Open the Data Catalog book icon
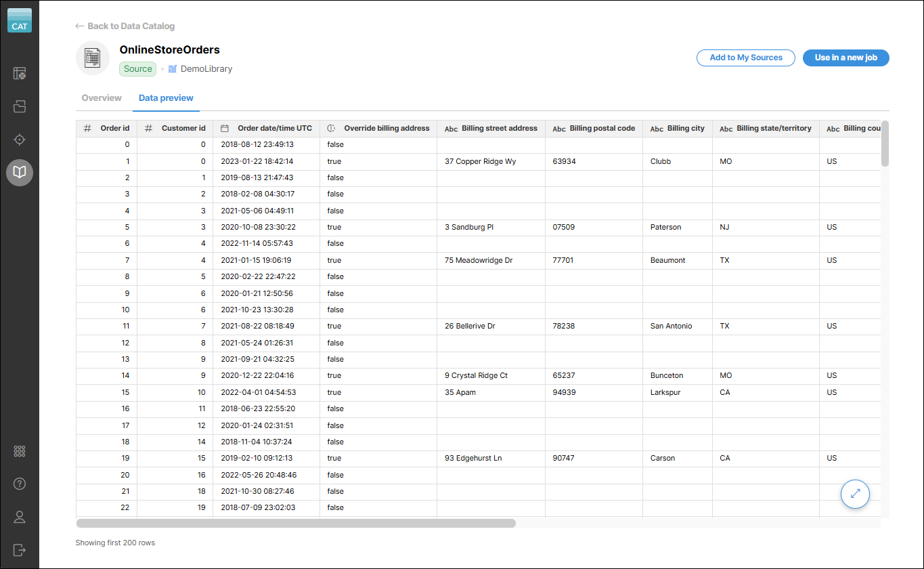The width and height of the screenshot is (924, 569). point(19,173)
